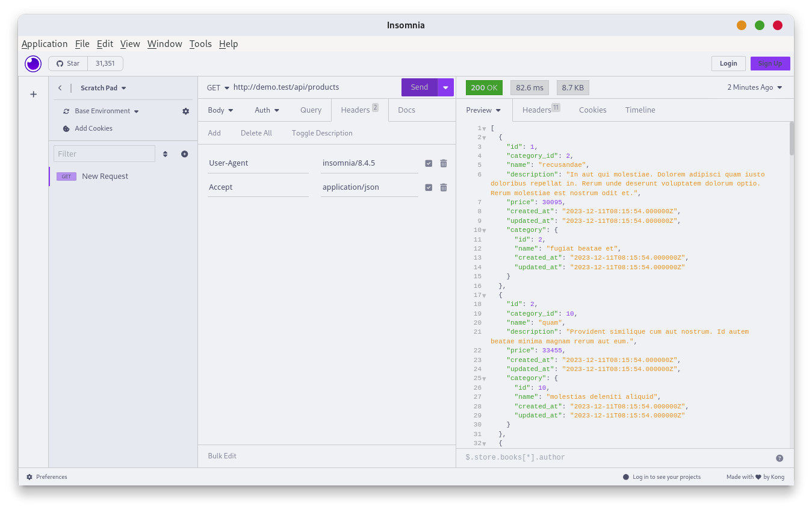Image resolution: width=812 pixels, height=509 pixels.
Task: Open the response filter help icon
Action: point(779,458)
